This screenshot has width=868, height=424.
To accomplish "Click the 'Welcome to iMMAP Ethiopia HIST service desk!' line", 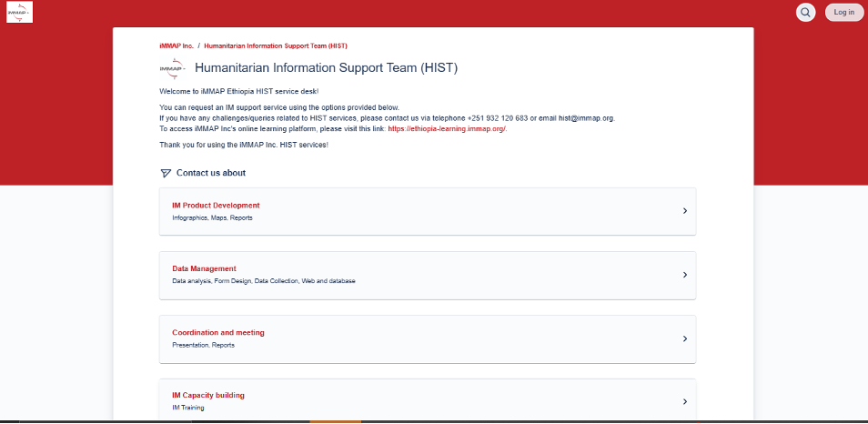I will (x=239, y=91).
